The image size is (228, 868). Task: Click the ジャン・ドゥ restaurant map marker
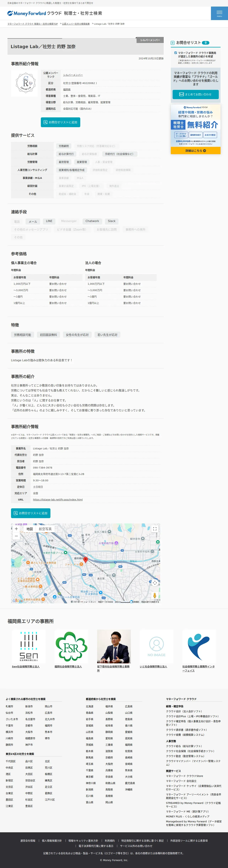click(x=81, y=564)
